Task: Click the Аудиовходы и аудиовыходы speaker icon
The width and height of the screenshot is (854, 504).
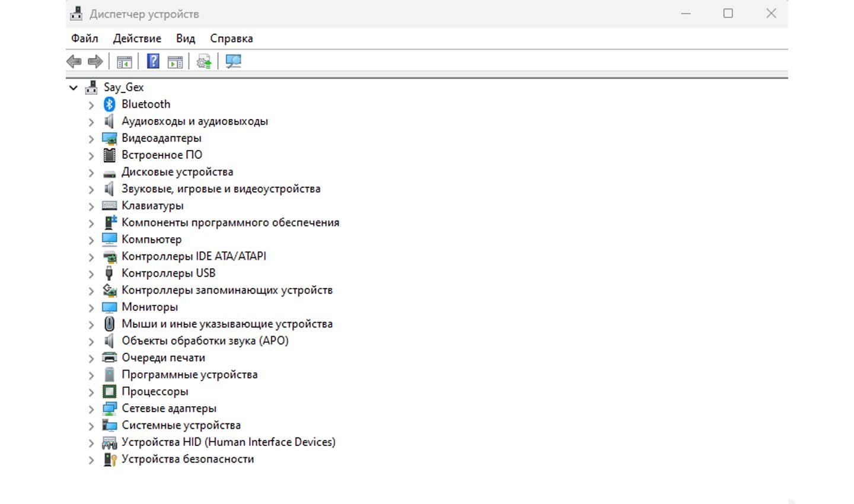Action: coord(109,122)
